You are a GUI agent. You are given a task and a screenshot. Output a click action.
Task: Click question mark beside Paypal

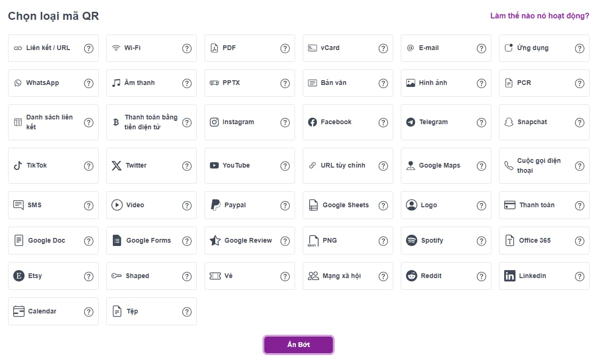tap(285, 205)
